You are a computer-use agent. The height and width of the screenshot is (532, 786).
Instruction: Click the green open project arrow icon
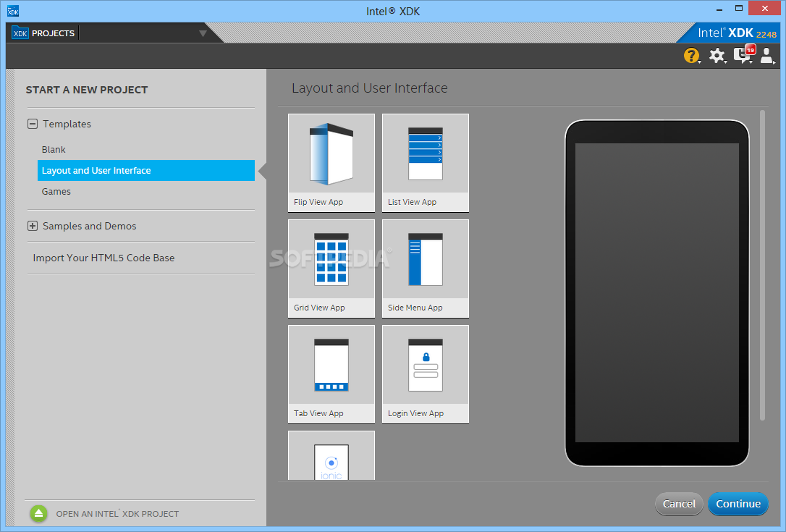click(x=38, y=513)
